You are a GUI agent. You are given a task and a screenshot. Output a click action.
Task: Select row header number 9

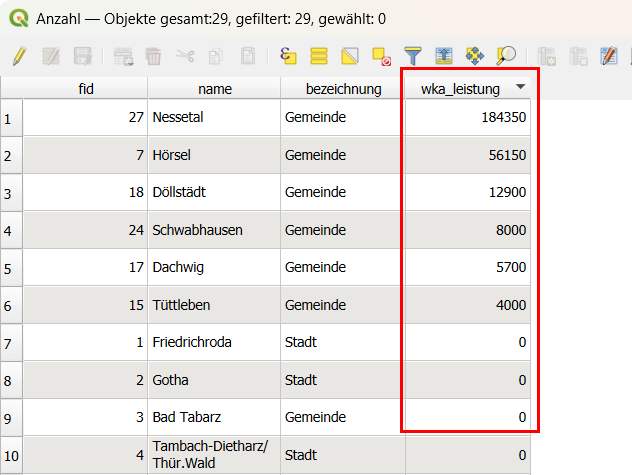[11, 418]
